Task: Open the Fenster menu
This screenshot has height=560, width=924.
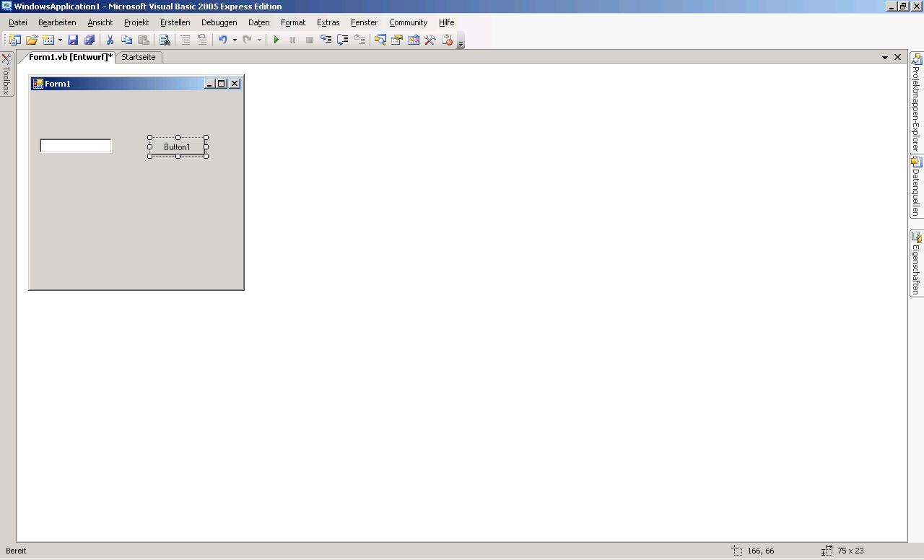Action: [x=365, y=22]
